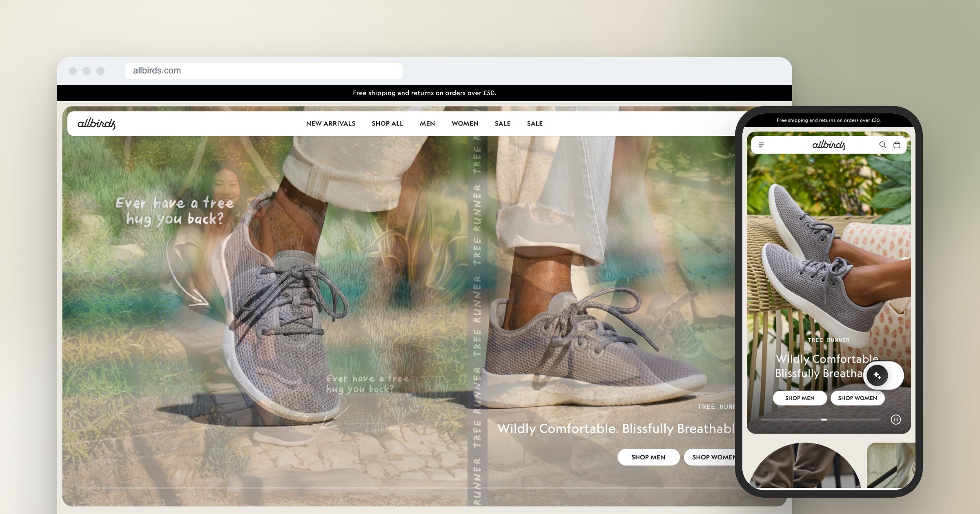Tap the square thumbnail at phone bottom right
Image resolution: width=980 pixels, height=514 pixels.
click(x=891, y=465)
